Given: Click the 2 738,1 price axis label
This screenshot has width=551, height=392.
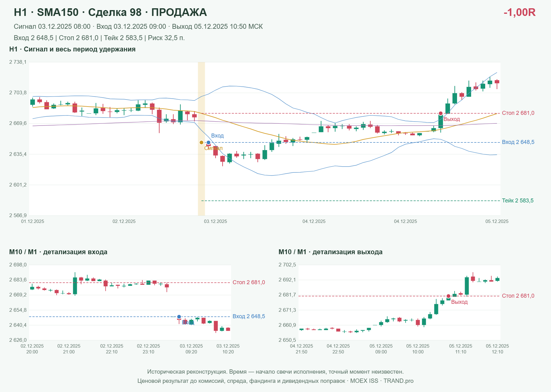Looking at the screenshot, I should 18,62.
